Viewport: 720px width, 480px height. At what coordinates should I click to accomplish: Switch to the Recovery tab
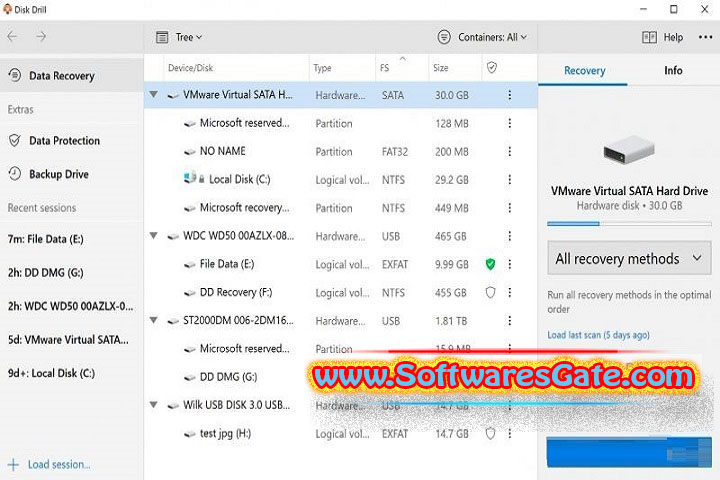coord(584,70)
